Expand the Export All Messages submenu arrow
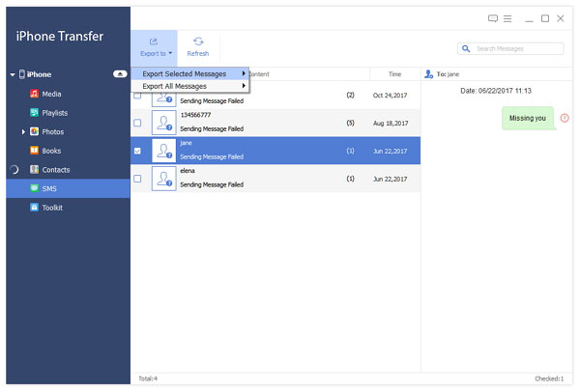Viewport: 580px width, 392px height. click(x=244, y=86)
